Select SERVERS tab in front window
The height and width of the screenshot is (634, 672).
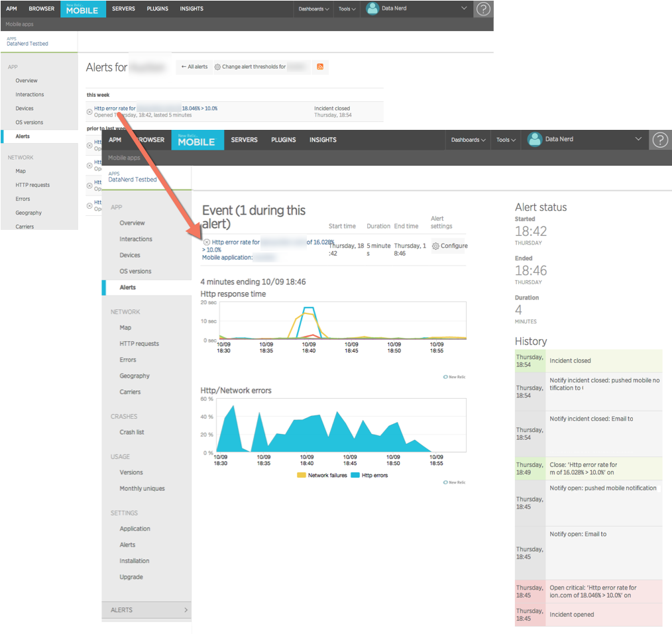tap(245, 140)
